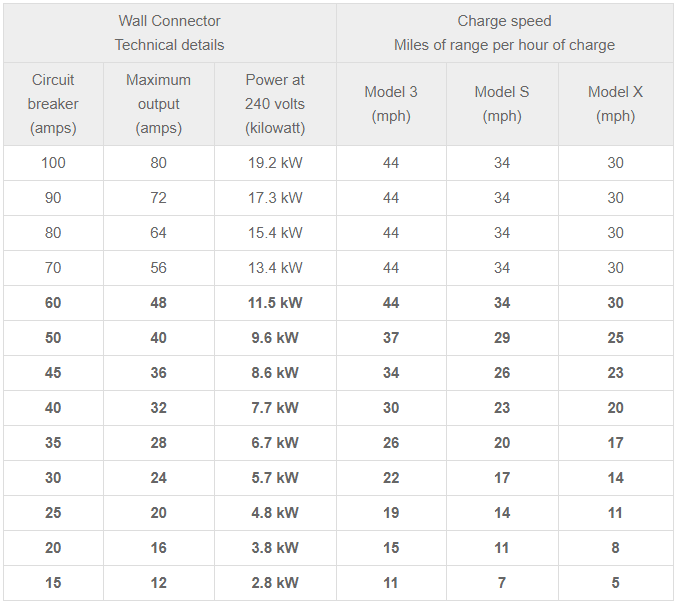Click the bold 11.5 kW cell
678x606 pixels.
[x=275, y=303]
